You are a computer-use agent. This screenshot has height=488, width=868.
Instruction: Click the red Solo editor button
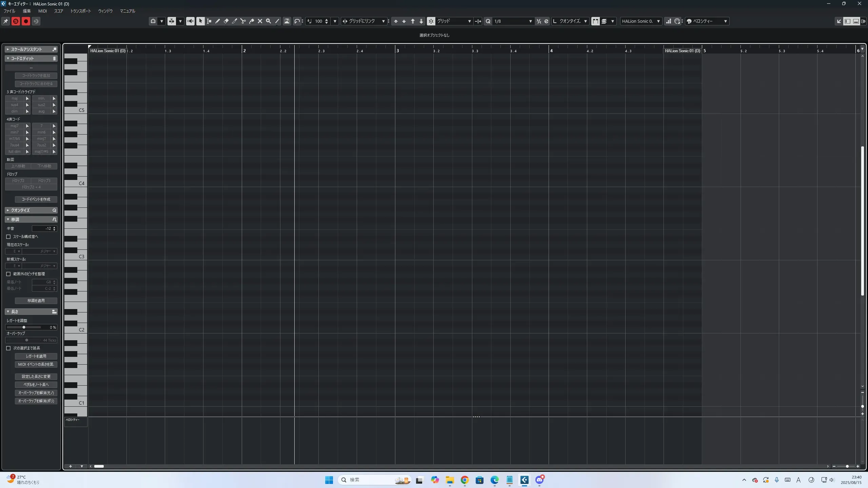(x=16, y=21)
